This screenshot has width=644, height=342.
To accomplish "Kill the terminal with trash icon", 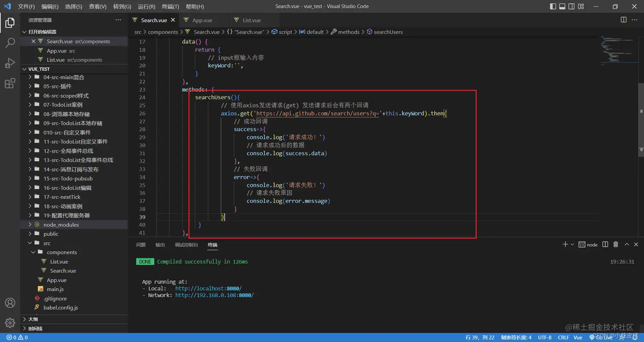I will pyautogui.click(x=615, y=244).
